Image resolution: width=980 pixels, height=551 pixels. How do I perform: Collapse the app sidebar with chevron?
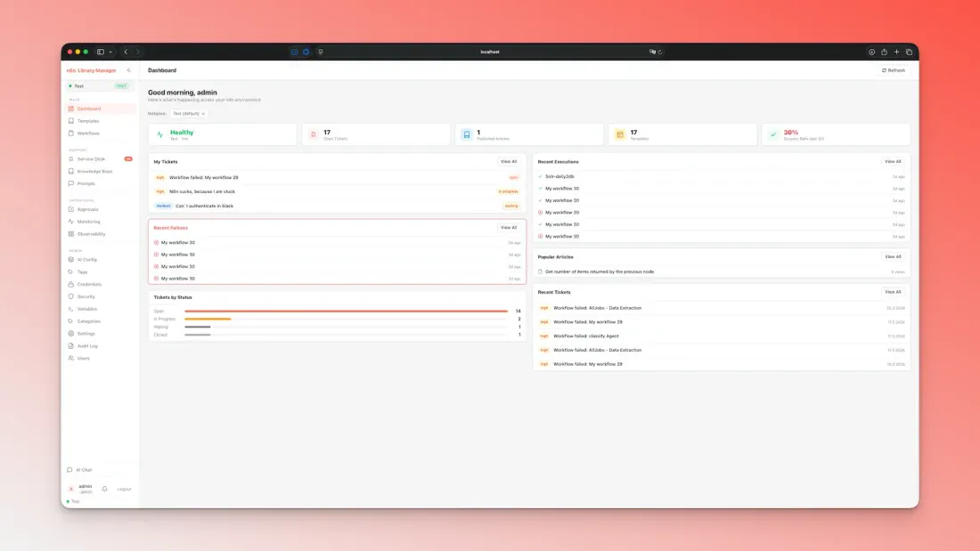click(129, 70)
